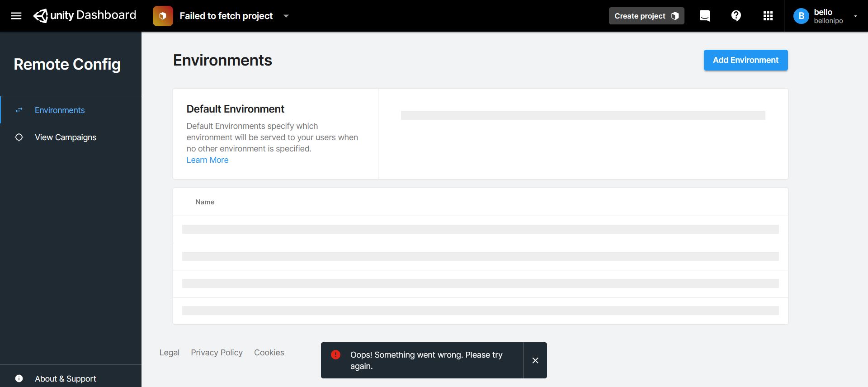
Task: Open the help question mark icon
Action: click(736, 16)
